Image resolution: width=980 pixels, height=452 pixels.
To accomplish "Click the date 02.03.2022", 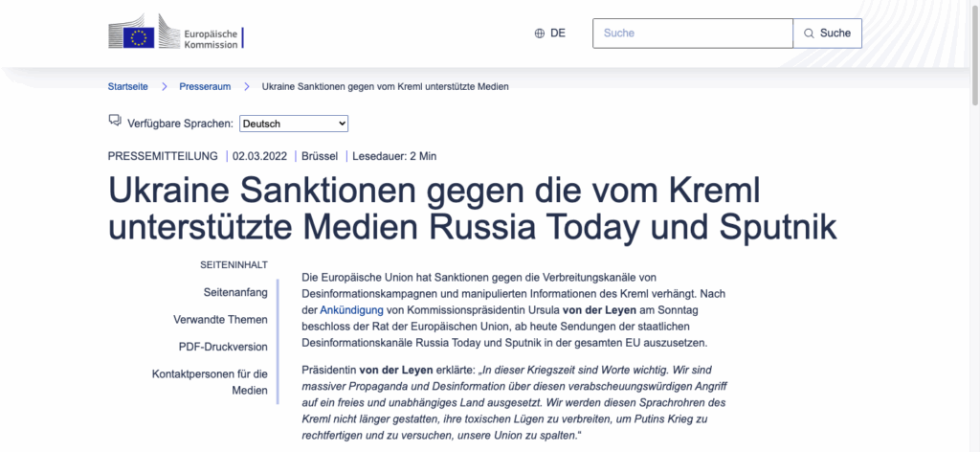I will [x=260, y=156].
